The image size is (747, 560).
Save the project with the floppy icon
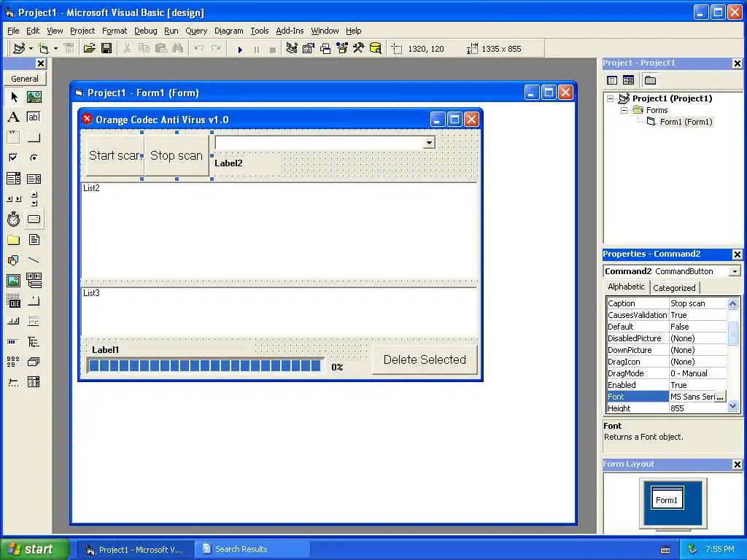pos(107,49)
